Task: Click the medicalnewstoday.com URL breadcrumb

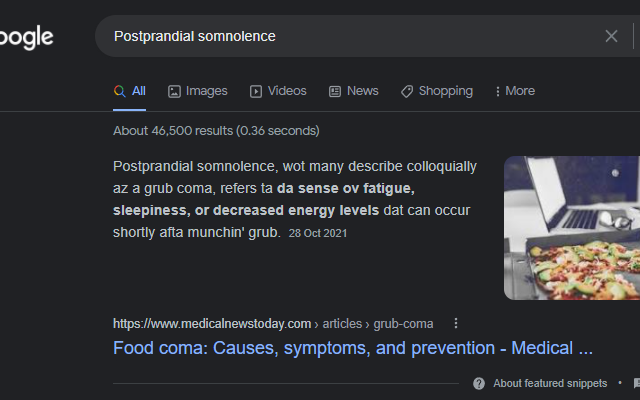Action: pyautogui.click(x=212, y=323)
